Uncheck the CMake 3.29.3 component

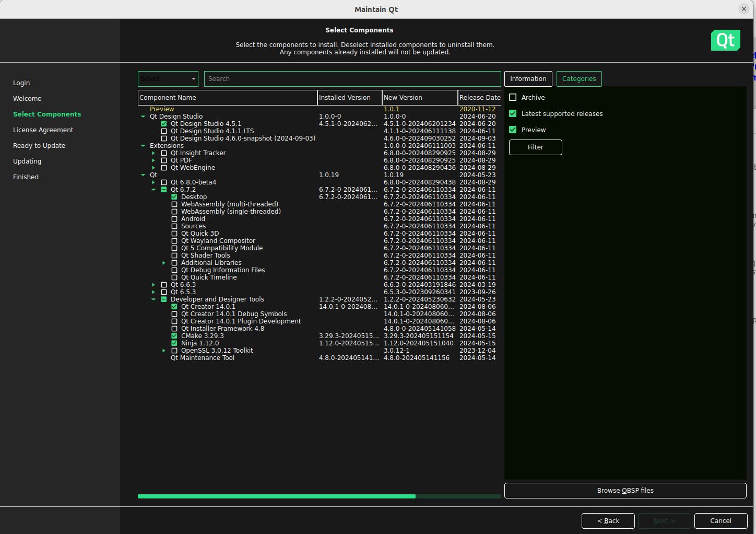174,336
